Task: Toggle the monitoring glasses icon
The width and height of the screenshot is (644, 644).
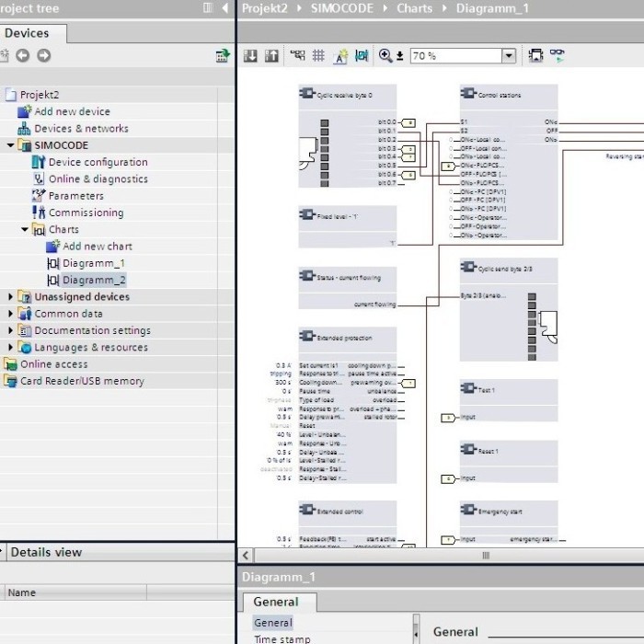Action: tap(557, 55)
